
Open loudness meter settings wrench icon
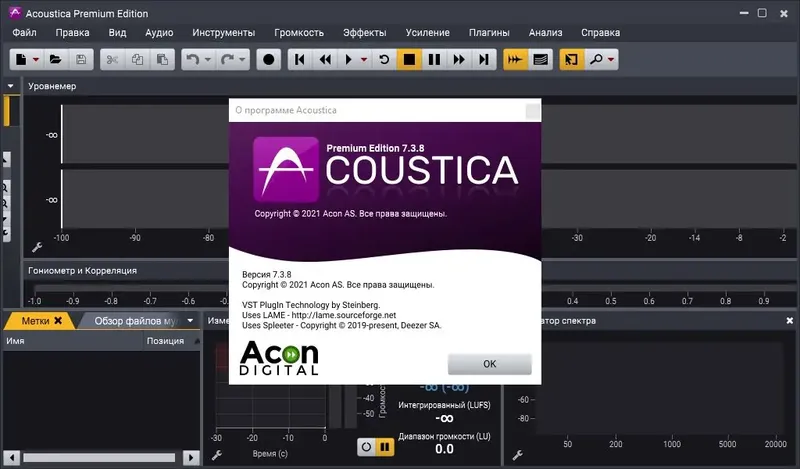(x=217, y=455)
